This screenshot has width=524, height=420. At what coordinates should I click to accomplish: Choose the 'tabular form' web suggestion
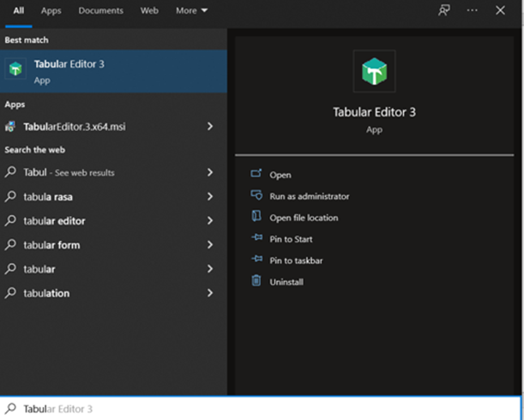(51, 245)
